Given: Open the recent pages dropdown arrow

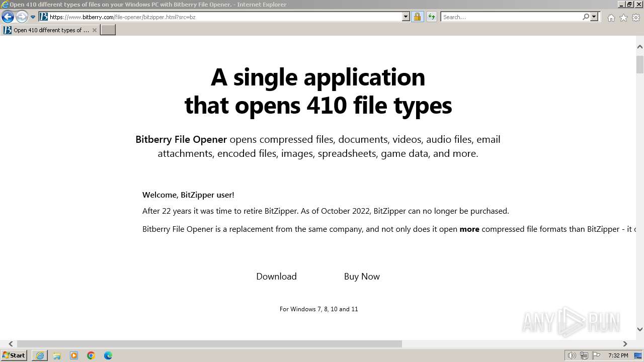Looking at the screenshot, I should pos(33,17).
